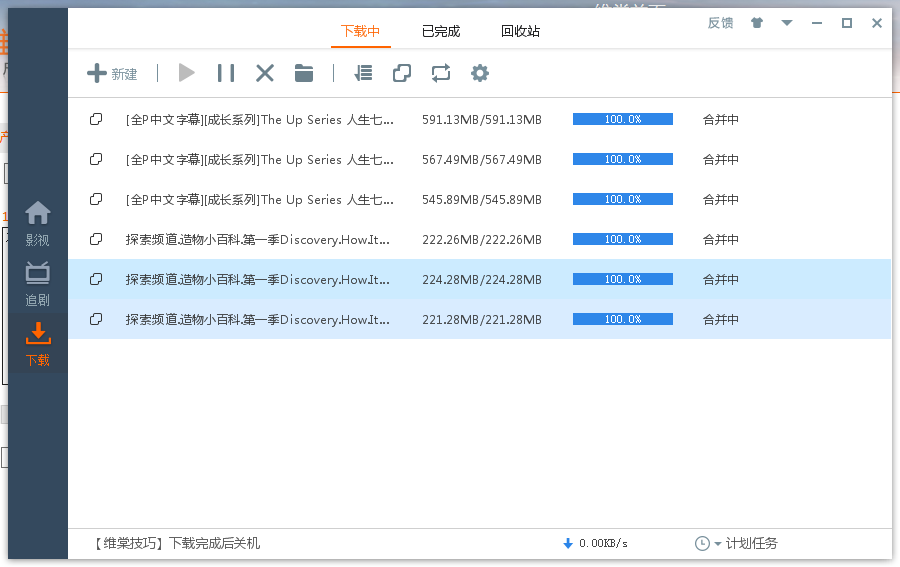Toggle select icon of 591.13MB task
Screen dimensions: 900x567
point(96,119)
